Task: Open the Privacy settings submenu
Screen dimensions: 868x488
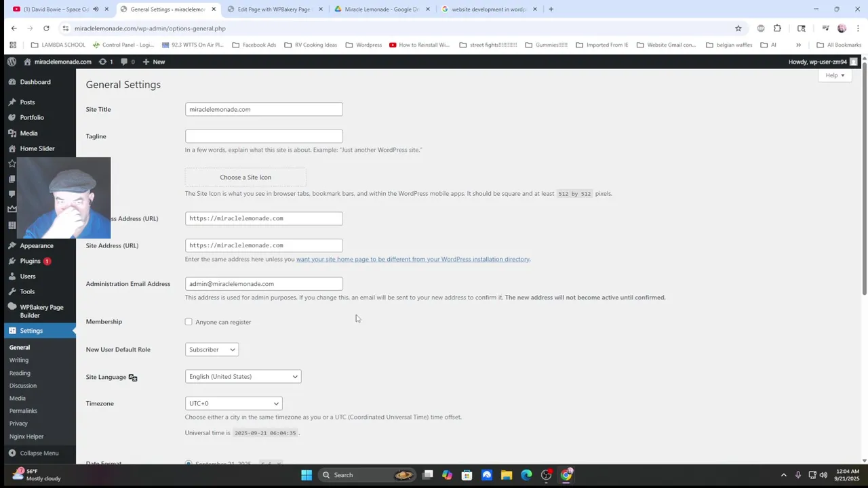Action: click(x=18, y=424)
